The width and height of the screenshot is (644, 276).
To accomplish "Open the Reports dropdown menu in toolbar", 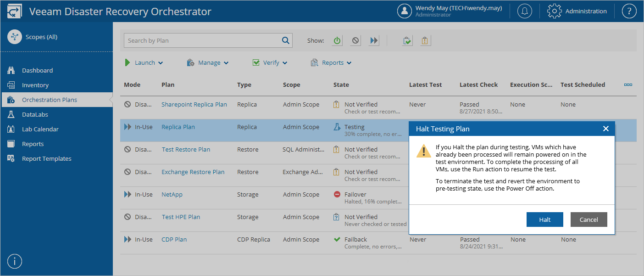I will pyautogui.click(x=331, y=63).
